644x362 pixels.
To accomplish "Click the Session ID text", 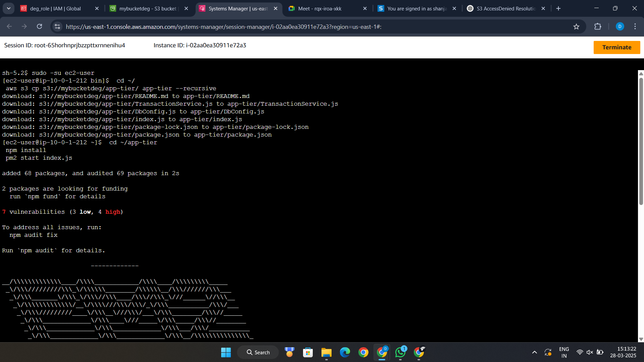I will [x=64, y=45].
